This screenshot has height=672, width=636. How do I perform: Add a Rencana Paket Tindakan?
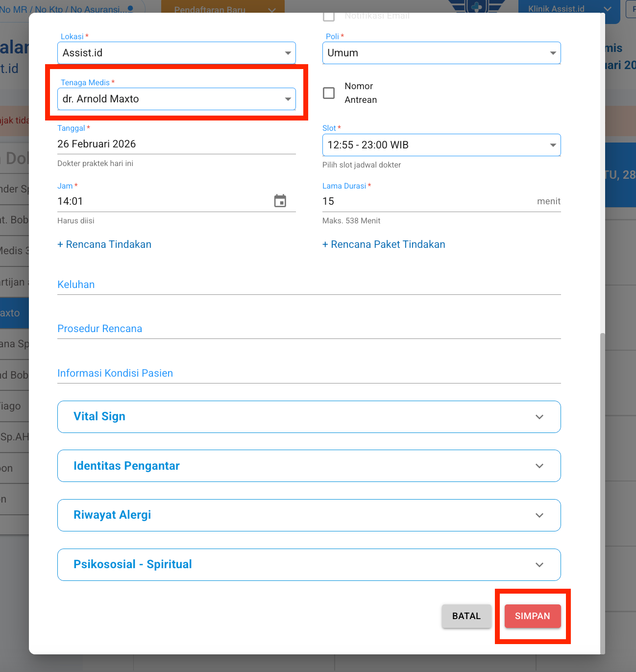(x=384, y=244)
